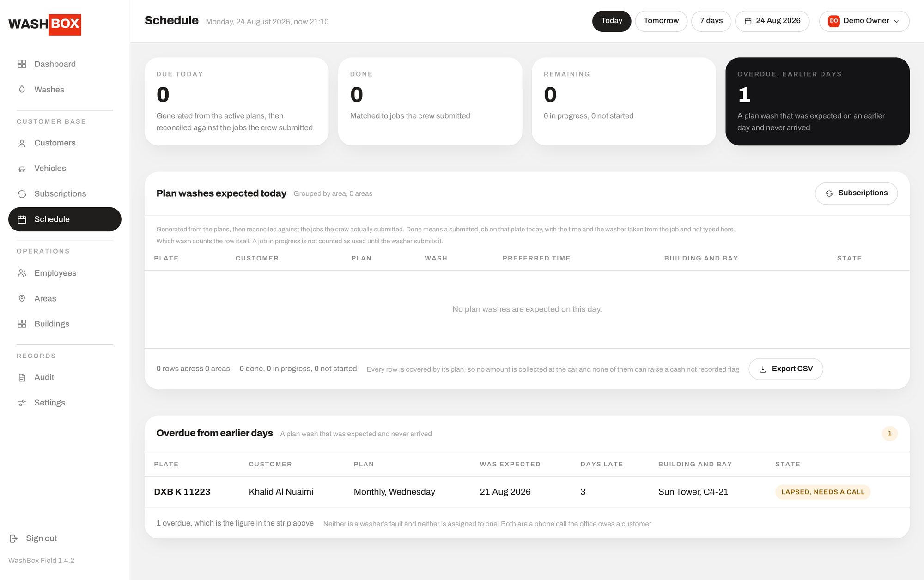The height and width of the screenshot is (580, 924).
Task: Click the Washes droplet icon
Action: 22,90
